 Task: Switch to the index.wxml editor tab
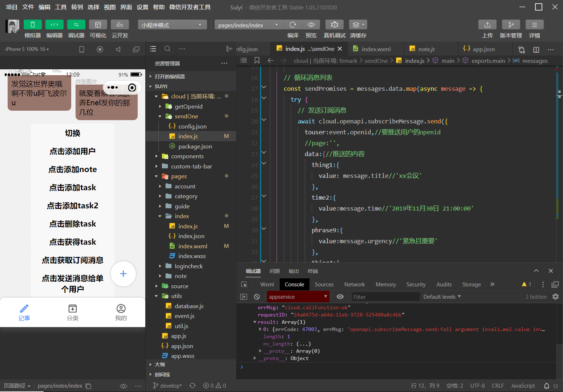point(376,49)
